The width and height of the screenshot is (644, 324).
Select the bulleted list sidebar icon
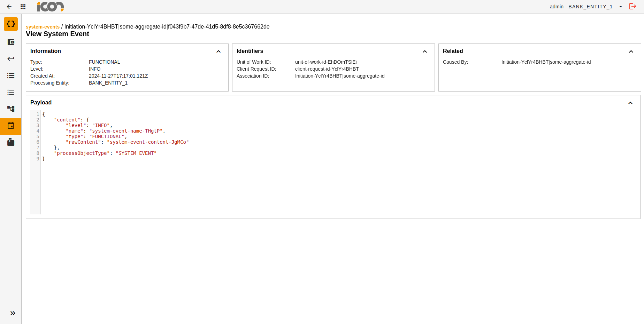11,92
